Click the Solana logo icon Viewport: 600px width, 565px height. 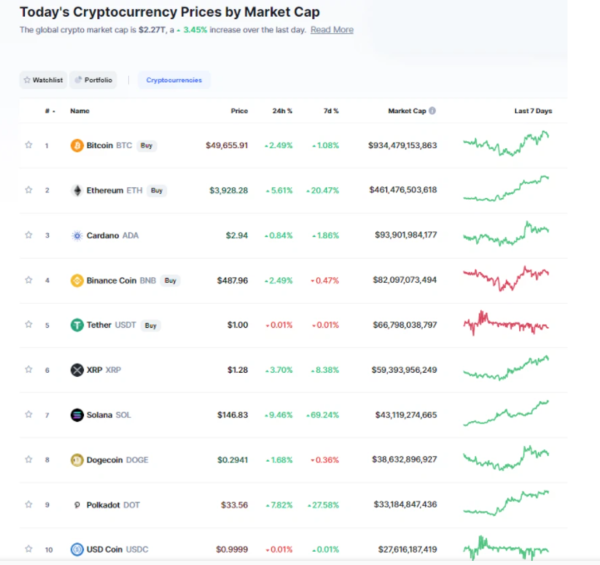point(77,415)
